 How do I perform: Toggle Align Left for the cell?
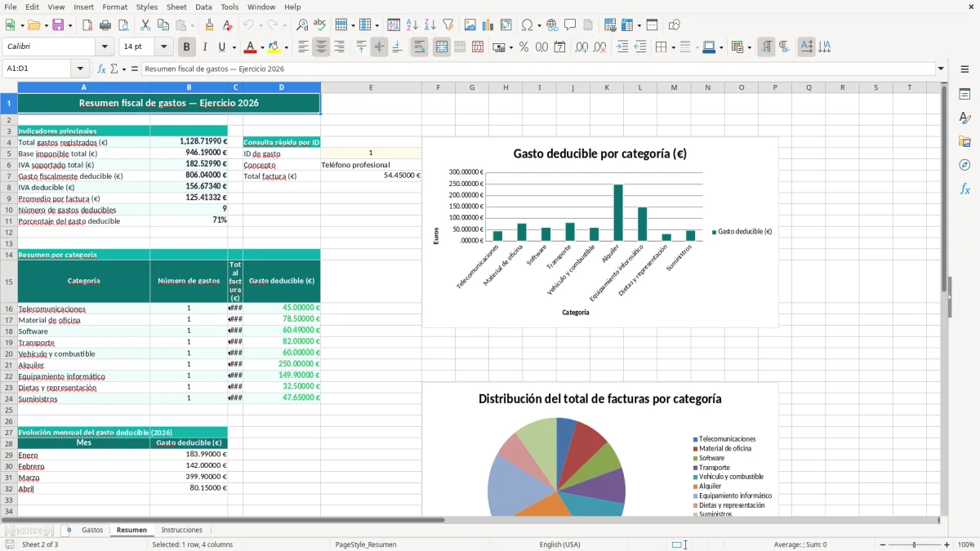pos(303,47)
